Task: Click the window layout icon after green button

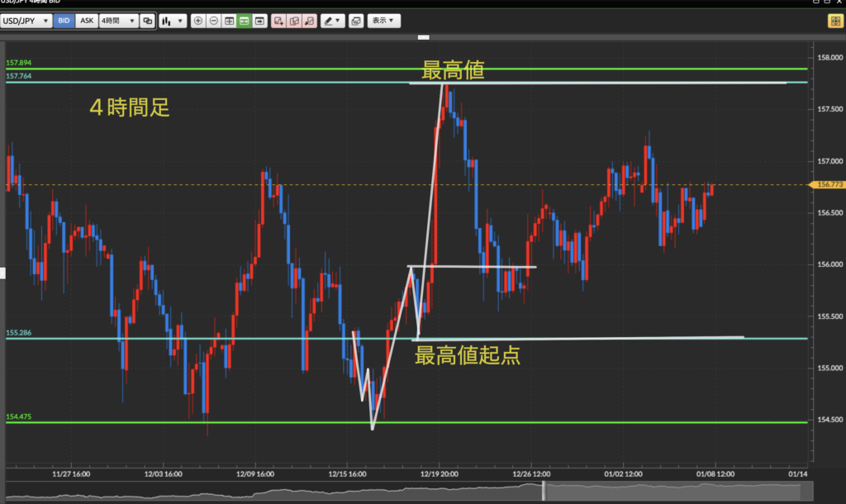Action: [259, 21]
